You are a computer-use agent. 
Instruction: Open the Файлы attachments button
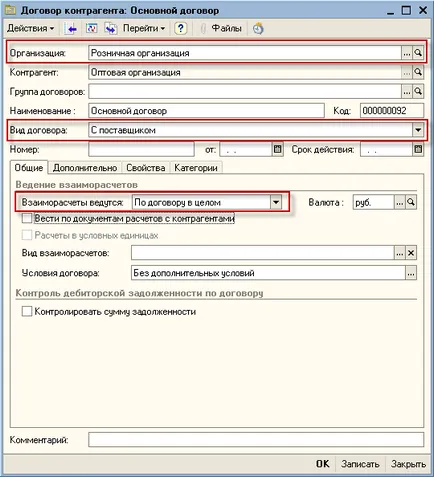tap(221, 29)
